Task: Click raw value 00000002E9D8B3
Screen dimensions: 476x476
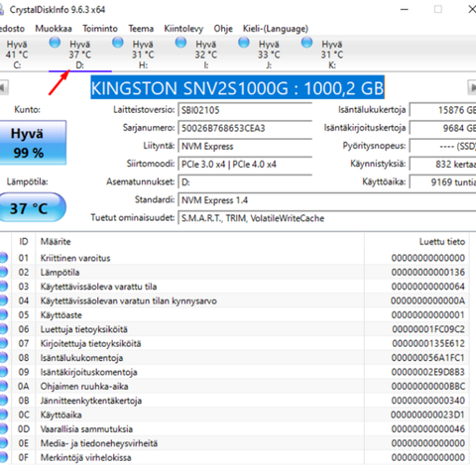Action: tap(428, 372)
